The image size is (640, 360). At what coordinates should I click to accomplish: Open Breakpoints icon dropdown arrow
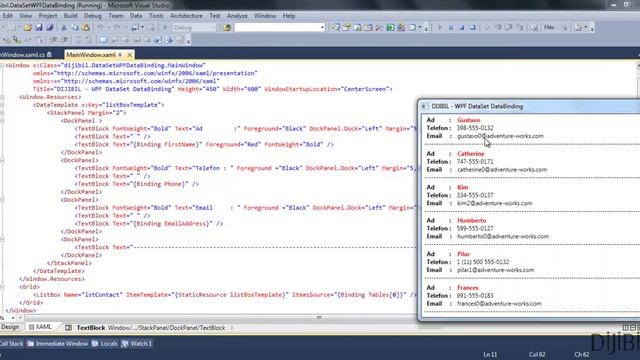coord(586,27)
